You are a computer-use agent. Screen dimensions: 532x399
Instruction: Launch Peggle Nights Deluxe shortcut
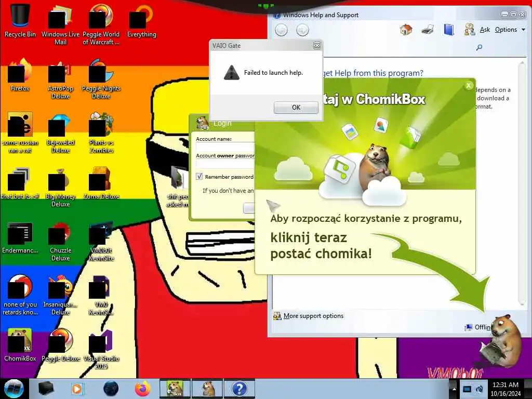coord(101,79)
